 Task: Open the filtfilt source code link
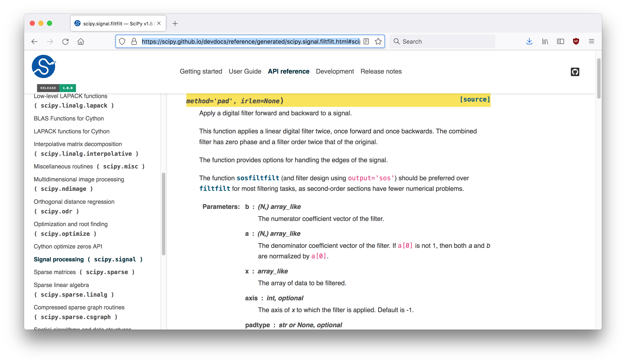click(x=475, y=99)
